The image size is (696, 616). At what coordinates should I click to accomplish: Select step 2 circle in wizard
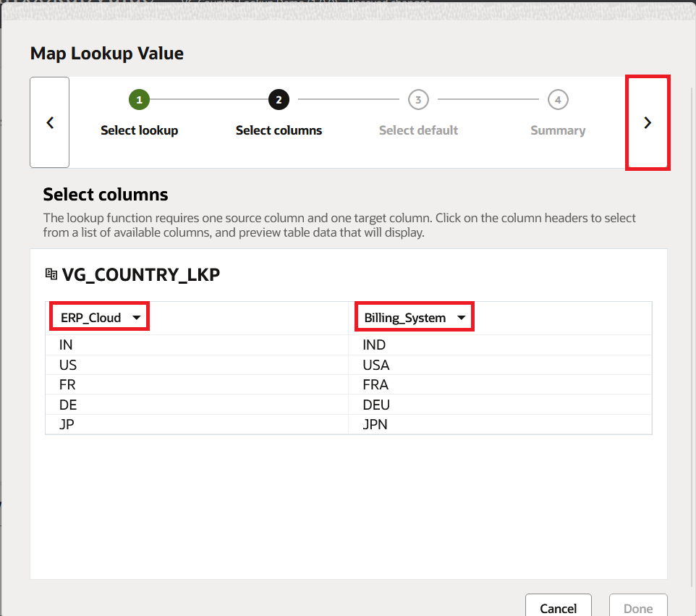click(x=279, y=100)
